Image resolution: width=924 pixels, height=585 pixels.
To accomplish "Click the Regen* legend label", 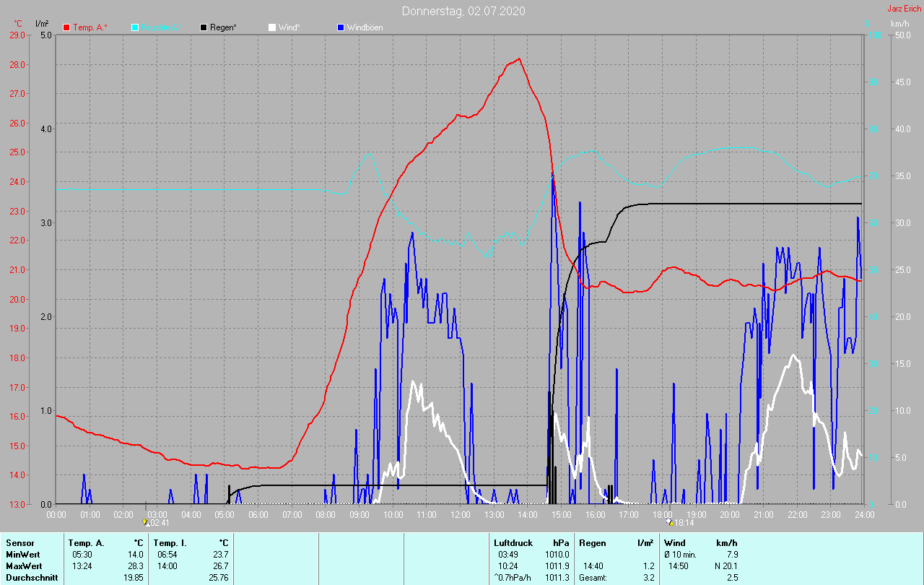I will click(224, 27).
